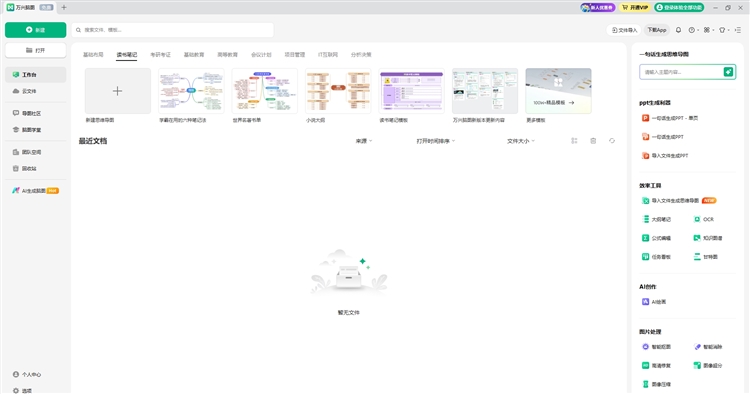Click the 下载App button
Viewport: 750px width, 394px height.
657,30
